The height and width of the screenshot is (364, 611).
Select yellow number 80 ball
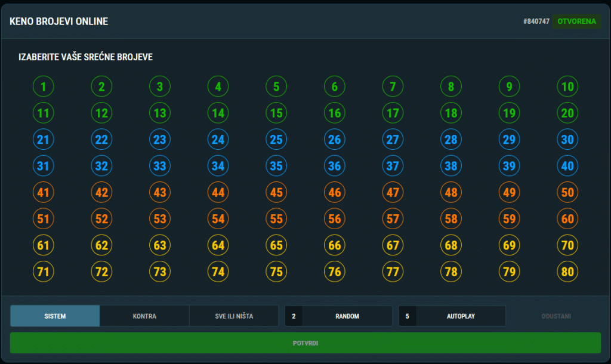point(567,272)
